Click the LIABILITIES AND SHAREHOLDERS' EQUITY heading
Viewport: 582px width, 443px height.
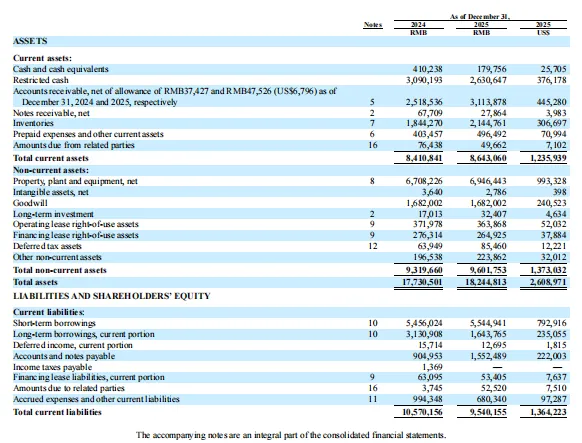click(x=111, y=296)
